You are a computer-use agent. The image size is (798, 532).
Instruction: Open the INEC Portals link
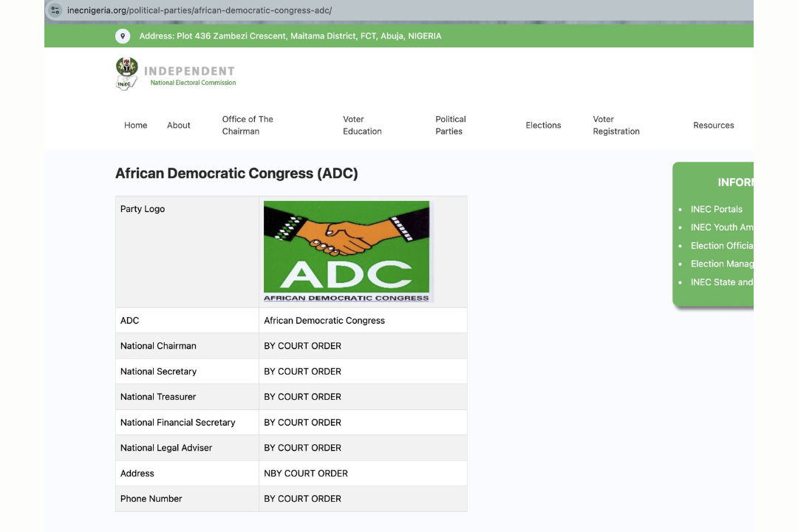pyautogui.click(x=716, y=209)
